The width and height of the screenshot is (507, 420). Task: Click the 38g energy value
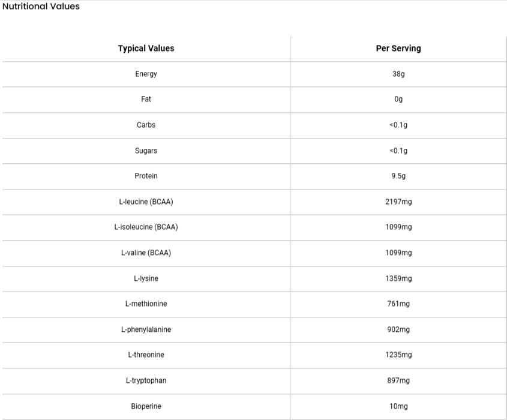click(398, 74)
